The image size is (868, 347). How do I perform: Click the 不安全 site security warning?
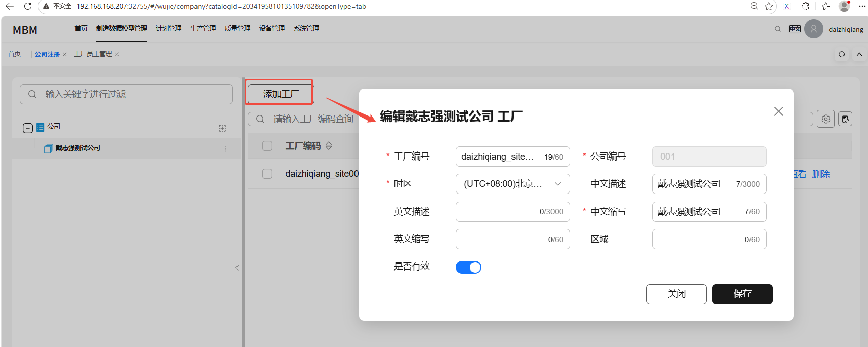[57, 6]
